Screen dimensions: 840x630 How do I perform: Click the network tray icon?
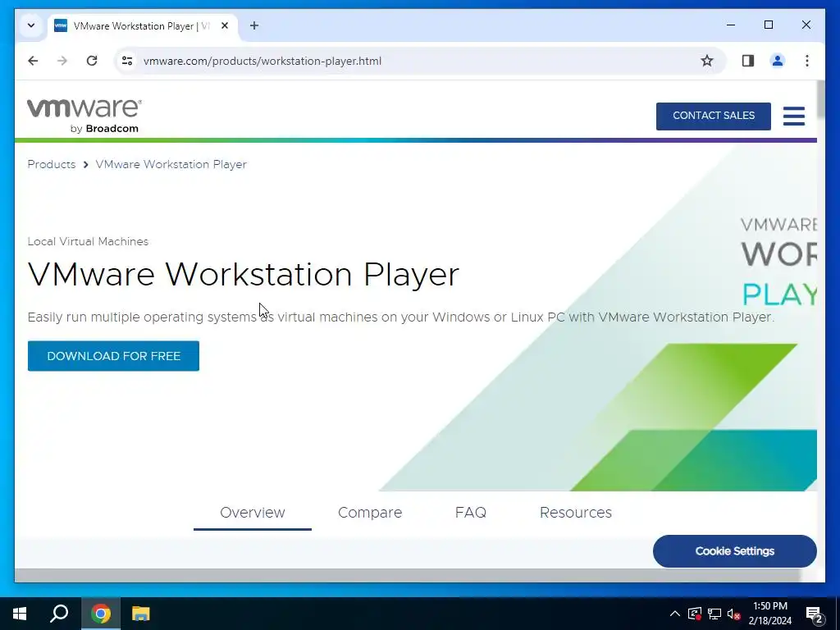(x=714, y=614)
